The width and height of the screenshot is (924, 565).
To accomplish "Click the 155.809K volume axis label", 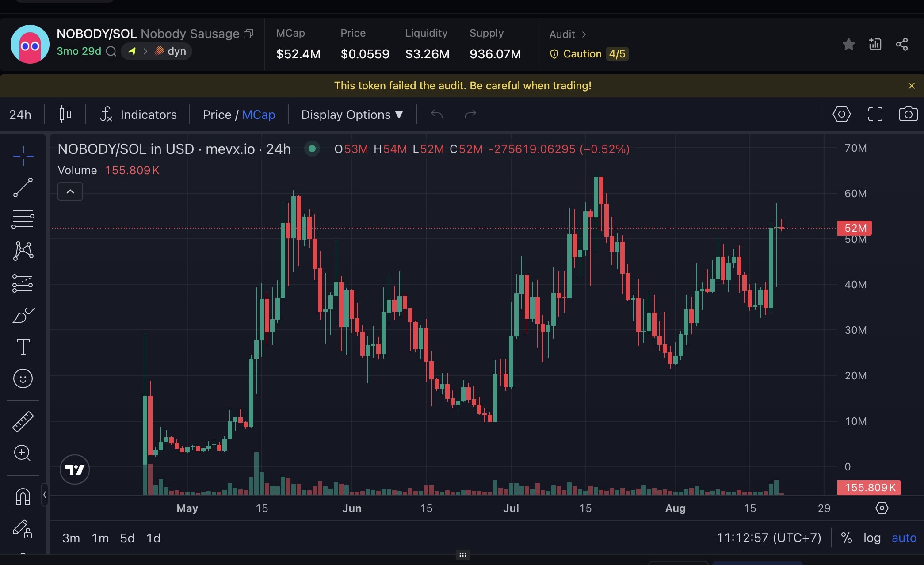I will (x=869, y=488).
